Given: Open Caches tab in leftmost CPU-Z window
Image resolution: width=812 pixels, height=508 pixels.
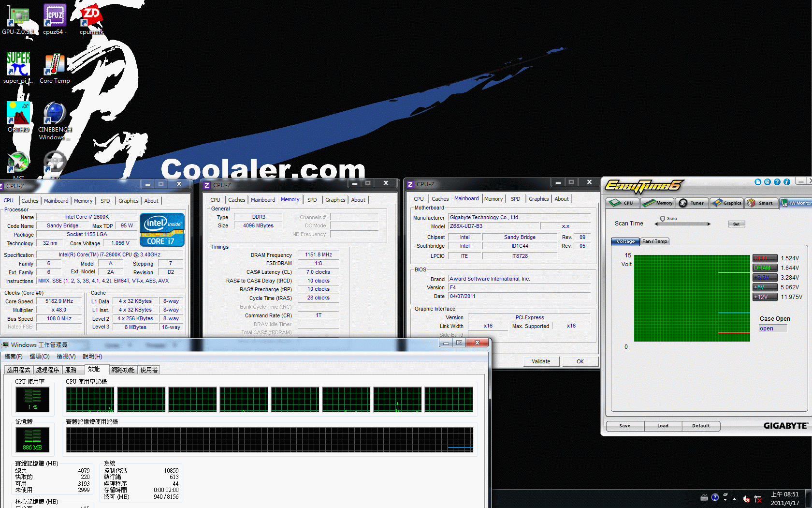Looking at the screenshot, I should coord(30,201).
